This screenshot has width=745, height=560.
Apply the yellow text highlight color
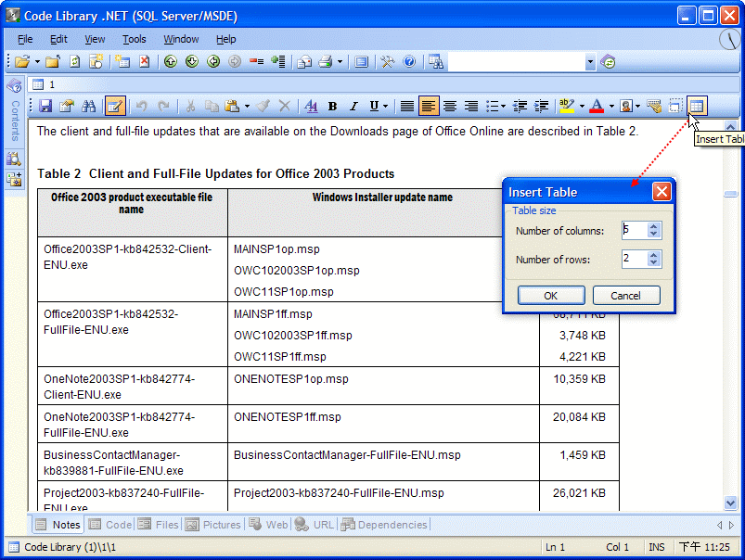coord(567,106)
